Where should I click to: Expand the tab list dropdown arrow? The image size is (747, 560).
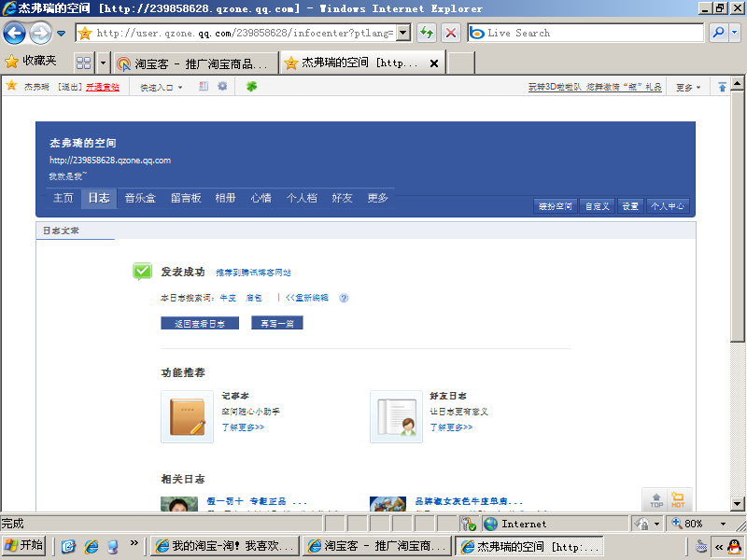104,63
